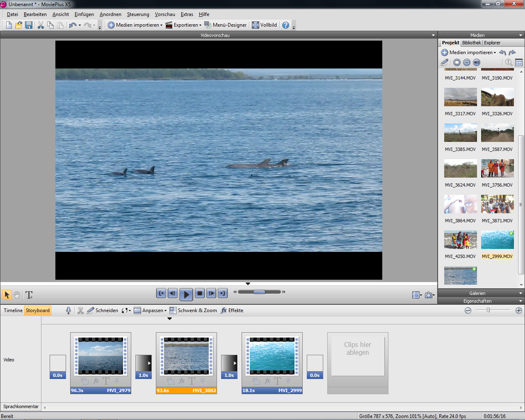Open the Einfügen menu
The height and width of the screenshot is (420, 525).
pyautogui.click(x=84, y=14)
